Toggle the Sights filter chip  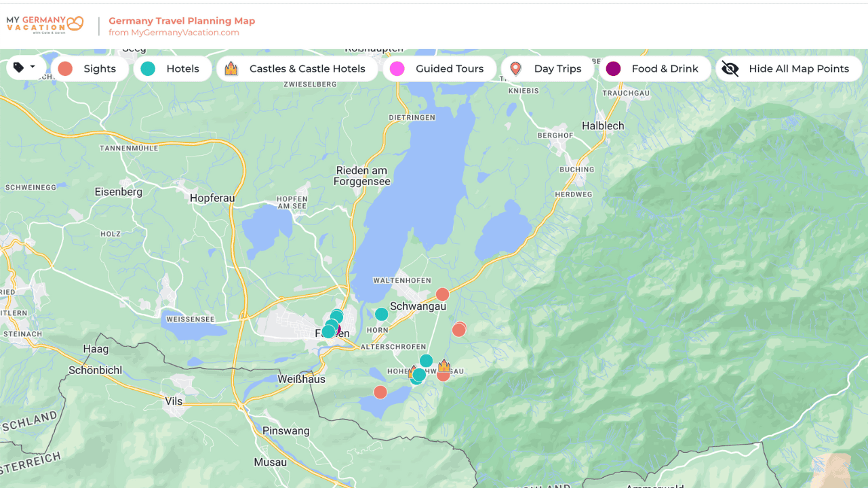point(90,68)
